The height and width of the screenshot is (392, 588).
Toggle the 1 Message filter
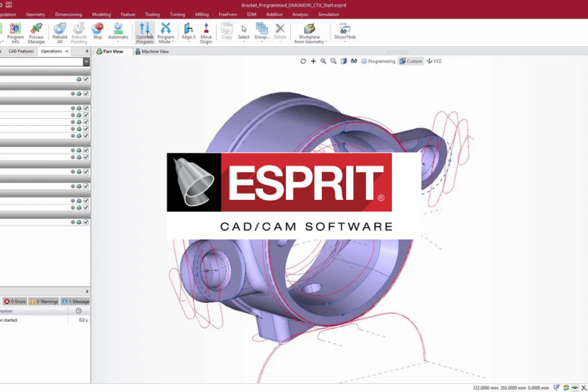(76, 302)
